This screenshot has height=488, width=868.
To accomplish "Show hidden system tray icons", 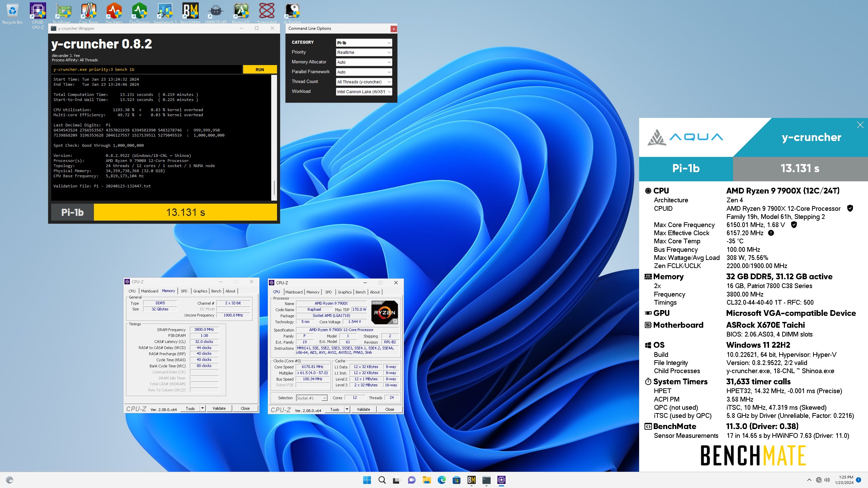I will (809, 480).
